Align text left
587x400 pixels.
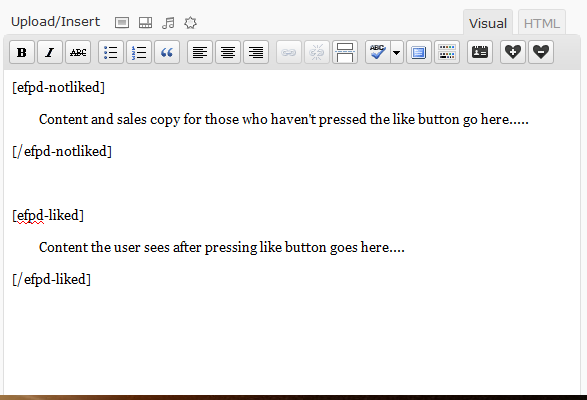click(x=200, y=52)
